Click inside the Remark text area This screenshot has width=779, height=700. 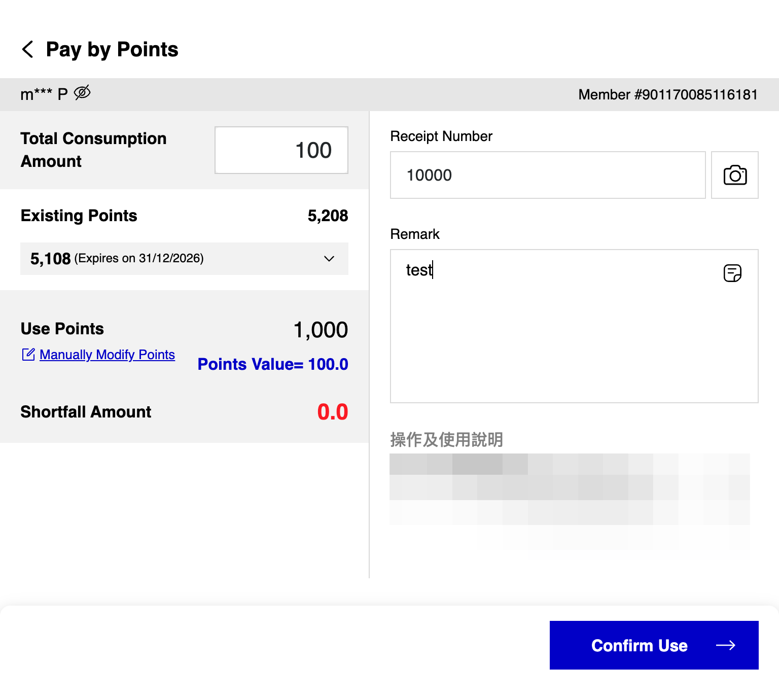click(574, 326)
